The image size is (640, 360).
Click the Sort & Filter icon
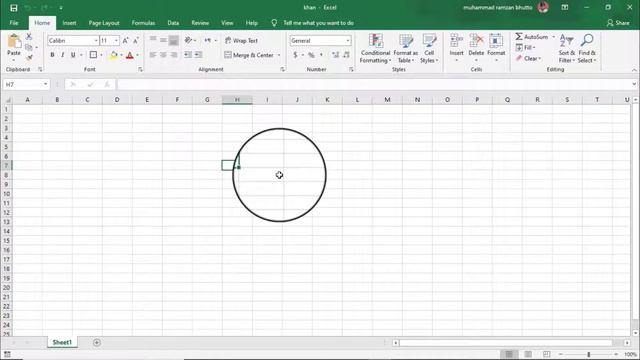tap(567, 41)
